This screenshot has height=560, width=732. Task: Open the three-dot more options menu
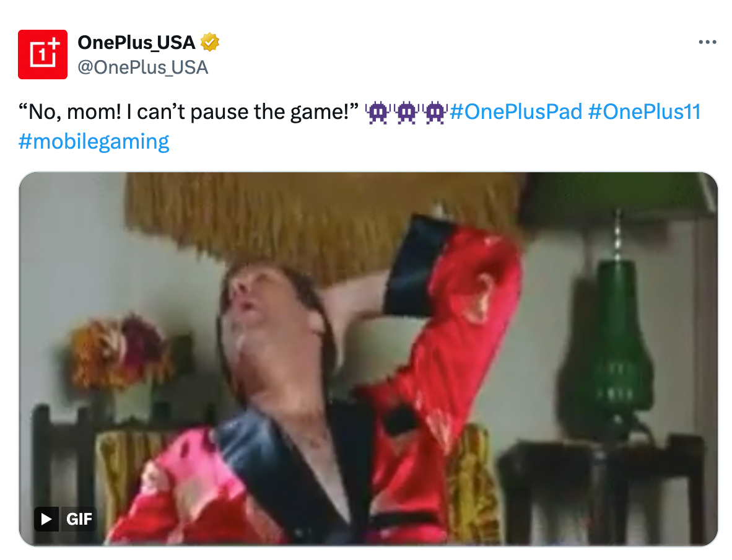pyautogui.click(x=707, y=42)
